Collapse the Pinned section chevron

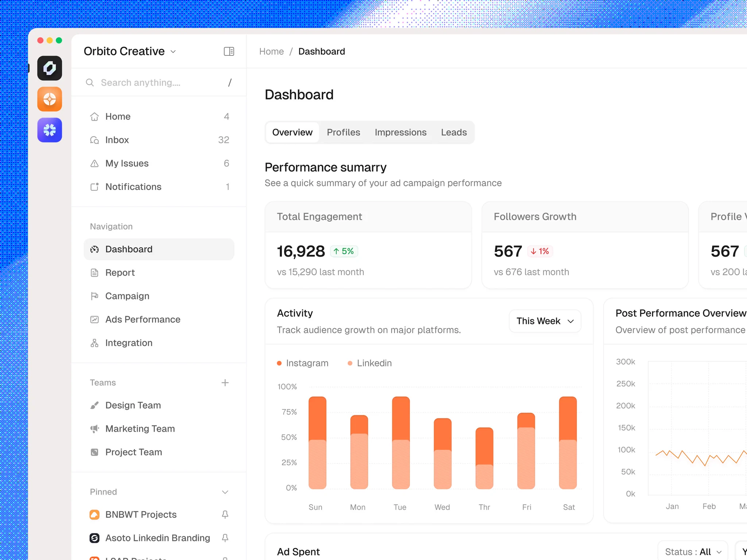click(x=225, y=492)
